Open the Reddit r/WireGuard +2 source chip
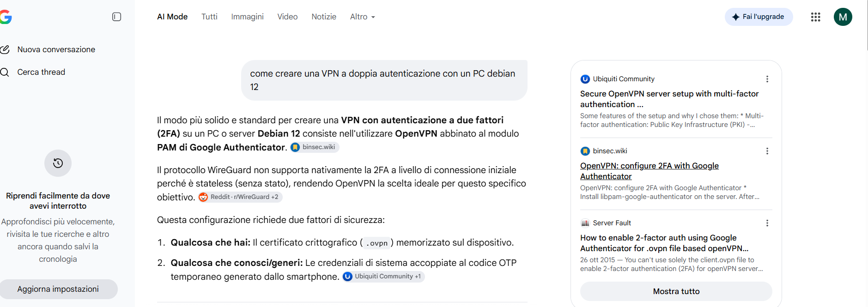 pos(240,197)
